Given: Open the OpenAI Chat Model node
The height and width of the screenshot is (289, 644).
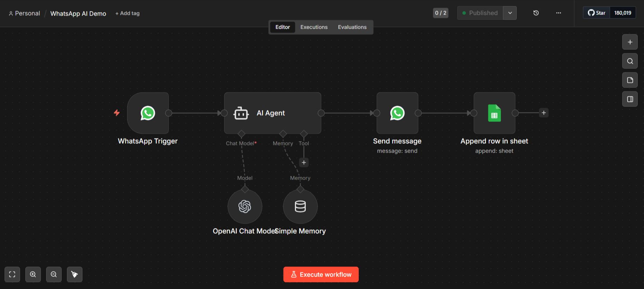Looking at the screenshot, I should tap(245, 207).
